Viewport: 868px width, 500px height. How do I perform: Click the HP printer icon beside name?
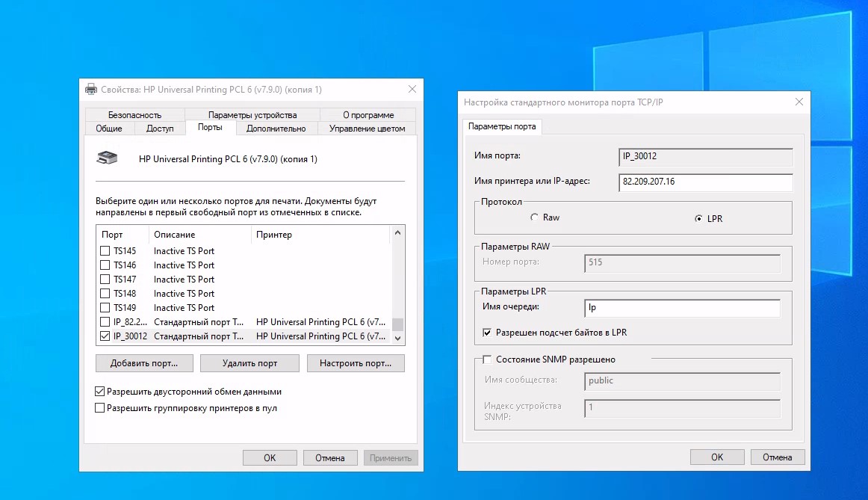pyautogui.click(x=107, y=158)
